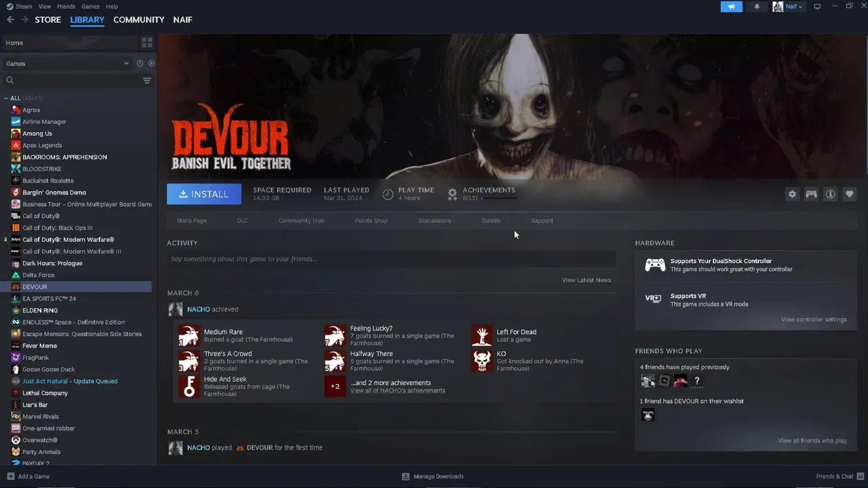Select Marvel Rivals game icon
This screenshot has height=488, width=868.
point(16,417)
